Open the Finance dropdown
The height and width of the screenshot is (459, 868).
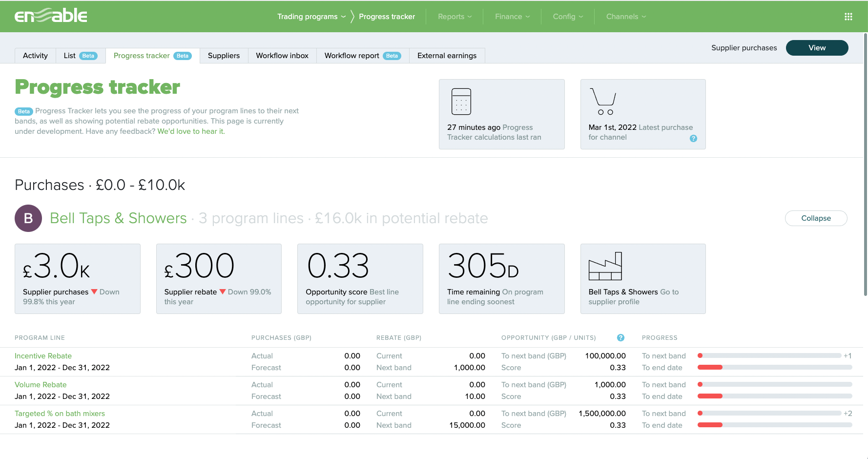(512, 17)
